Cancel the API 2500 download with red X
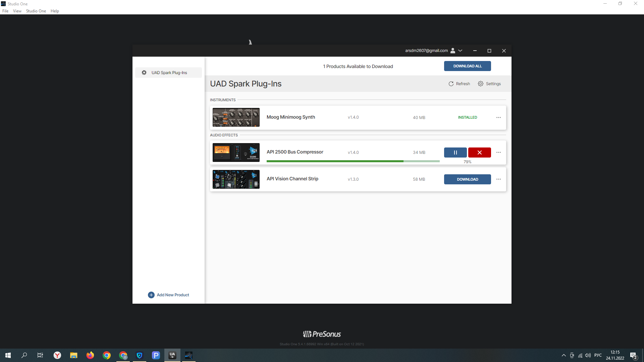Image resolution: width=644 pixels, height=362 pixels. tap(479, 153)
